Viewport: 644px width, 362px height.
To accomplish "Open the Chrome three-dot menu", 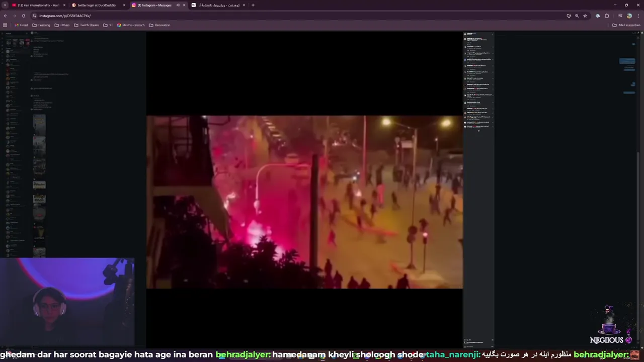I will pyautogui.click(x=638, y=16).
